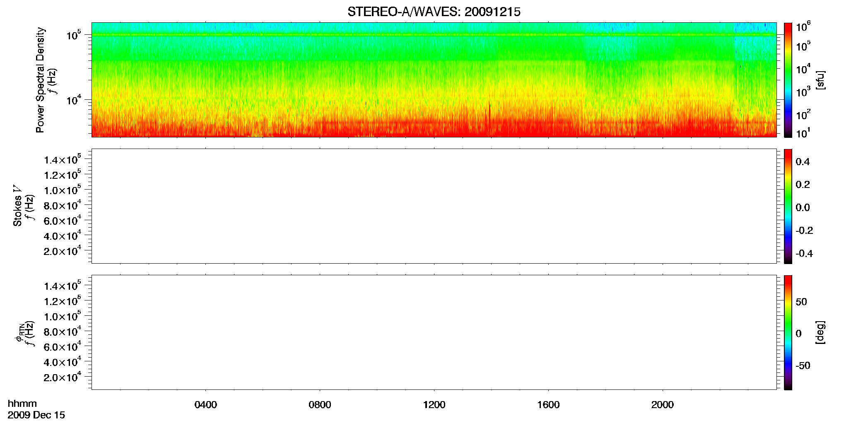
Task: Click the 2000 time tick label
Action: (663, 405)
